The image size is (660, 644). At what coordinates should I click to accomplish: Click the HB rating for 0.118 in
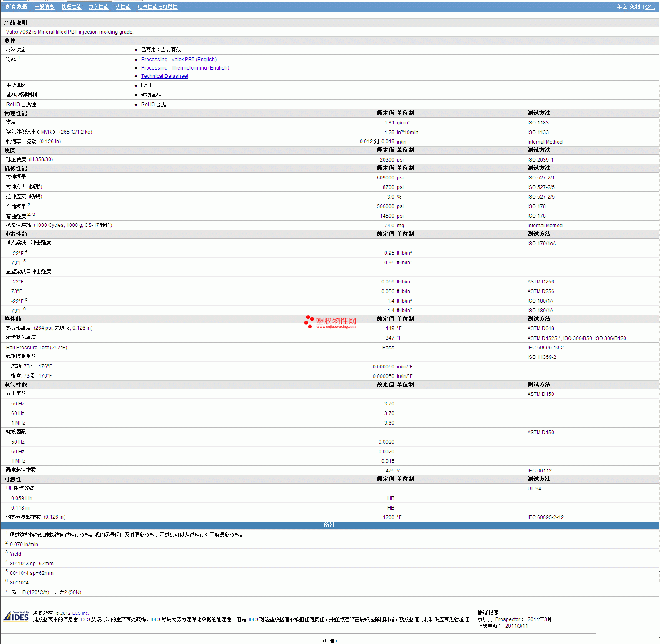[391, 508]
